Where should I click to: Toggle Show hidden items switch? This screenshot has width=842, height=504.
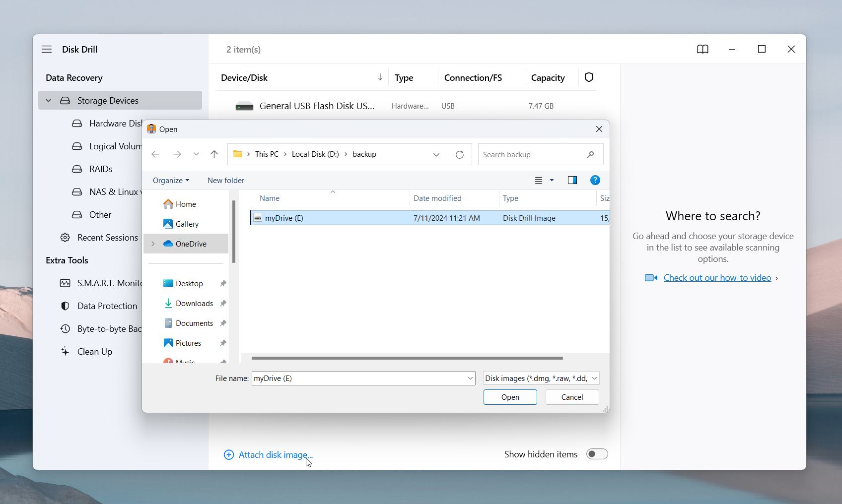tap(597, 454)
